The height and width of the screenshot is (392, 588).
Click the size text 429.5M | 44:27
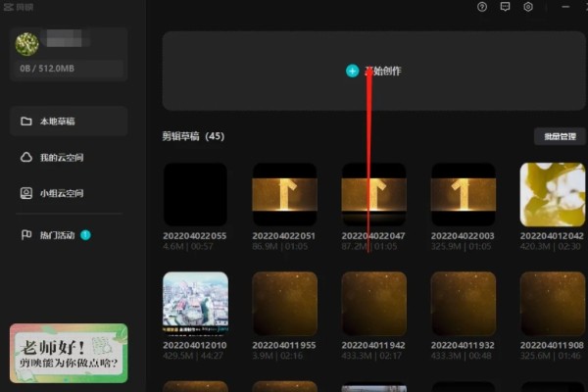point(193,356)
